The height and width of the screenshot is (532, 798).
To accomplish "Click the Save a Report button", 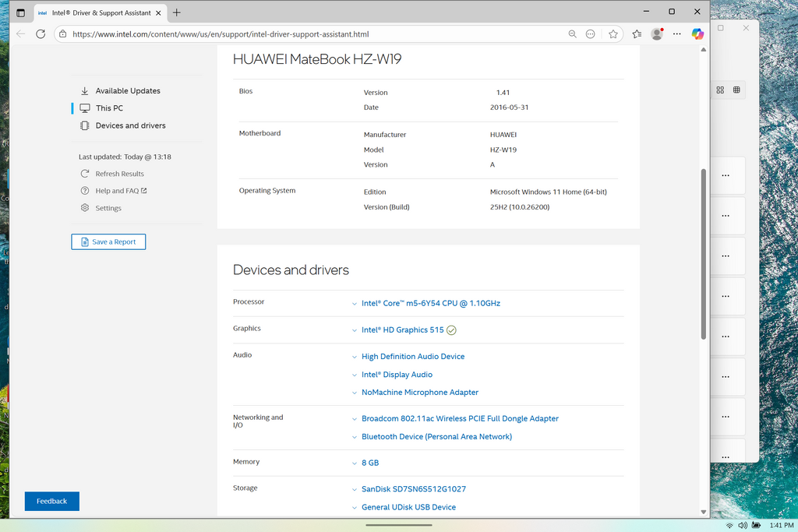I will pos(108,242).
